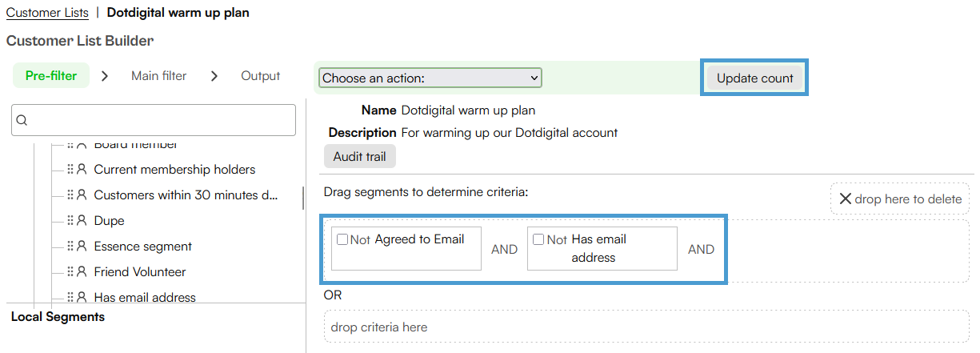This screenshot has height=353, width=980.
Task: Select Customers within 30 minutes segment
Action: (186, 195)
